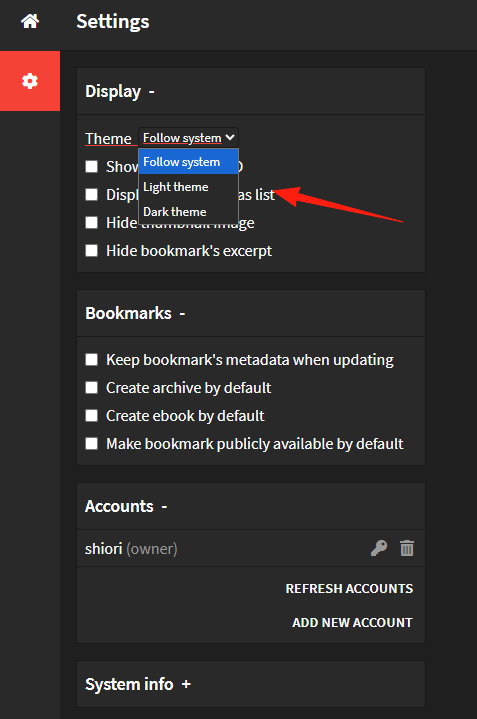The width and height of the screenshot is (477, 719).
Task: Enable display as list checkbox
Action: click(x=92, y=194)
